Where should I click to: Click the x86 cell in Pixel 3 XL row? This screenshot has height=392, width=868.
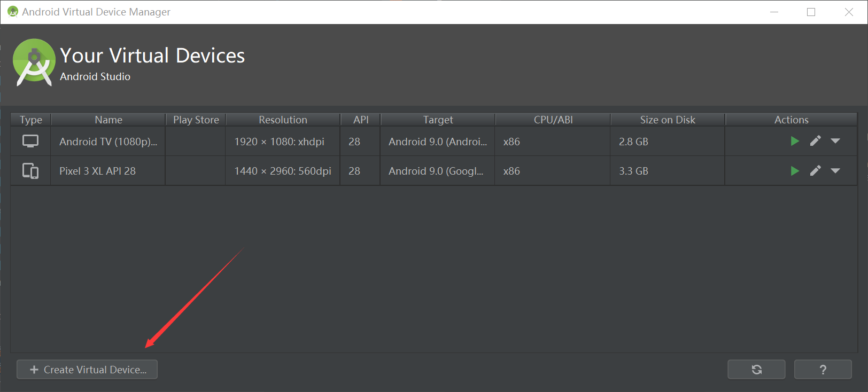coord(553,171)
